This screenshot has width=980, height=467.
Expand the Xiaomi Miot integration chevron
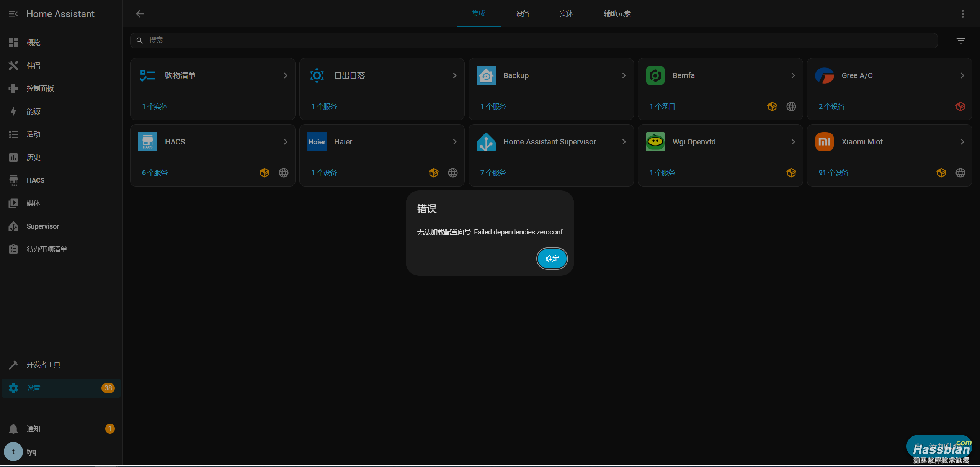[962, 142]
